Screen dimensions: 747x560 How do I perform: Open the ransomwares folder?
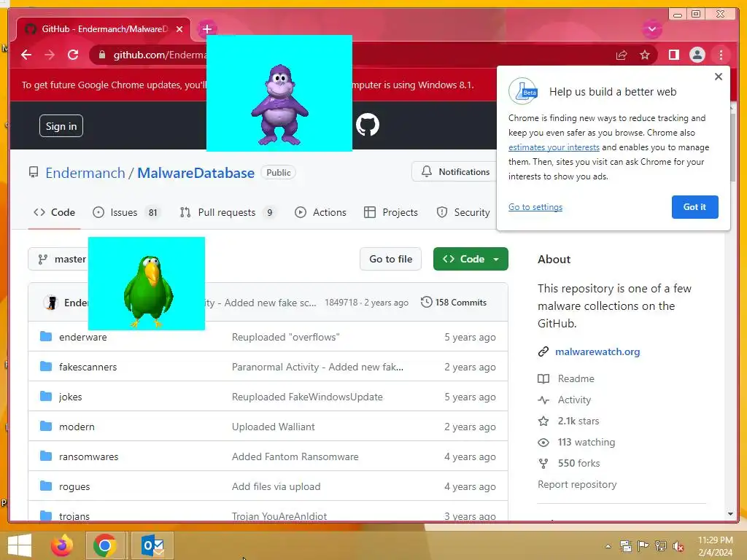click(88, 456)
